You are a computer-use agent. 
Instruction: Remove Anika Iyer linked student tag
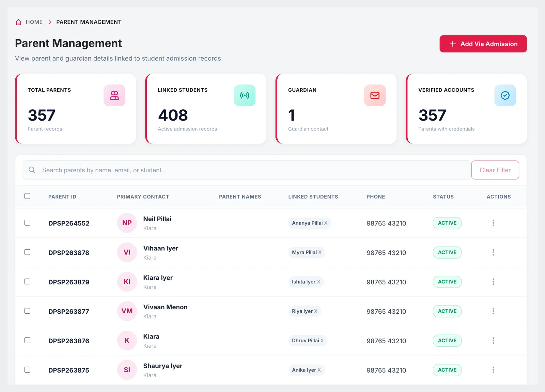319,370
